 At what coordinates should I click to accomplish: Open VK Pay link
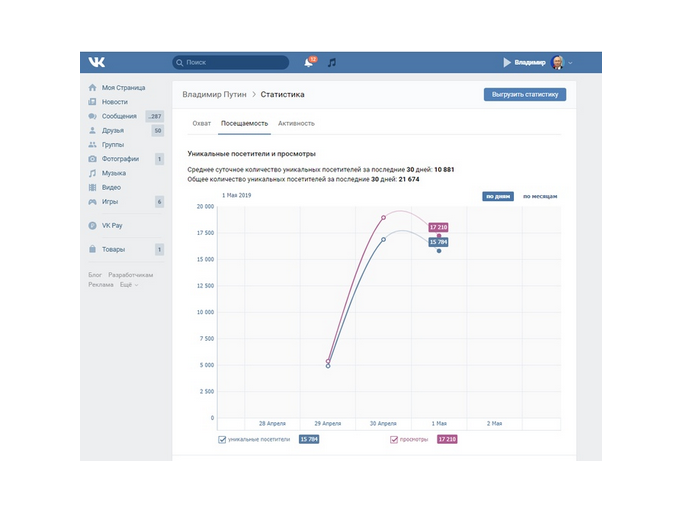[x=112, y=225]
